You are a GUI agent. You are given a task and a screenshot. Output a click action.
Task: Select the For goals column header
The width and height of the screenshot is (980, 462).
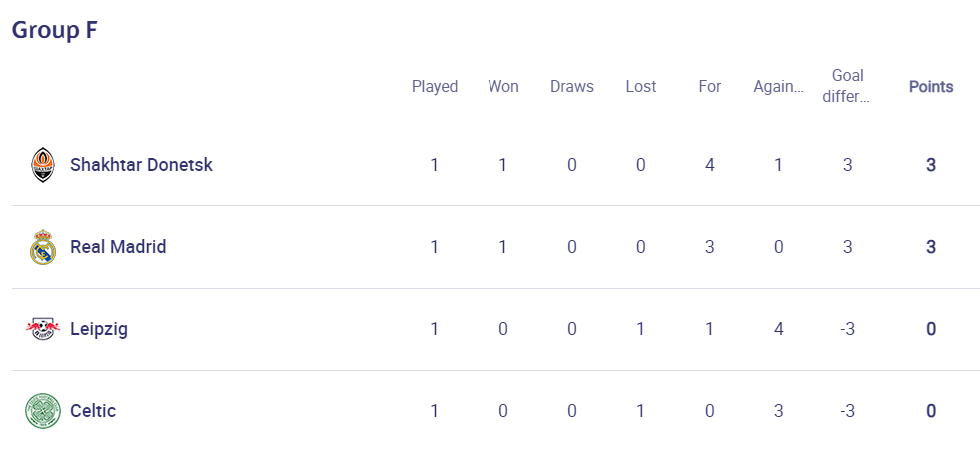tap(709, 86)
